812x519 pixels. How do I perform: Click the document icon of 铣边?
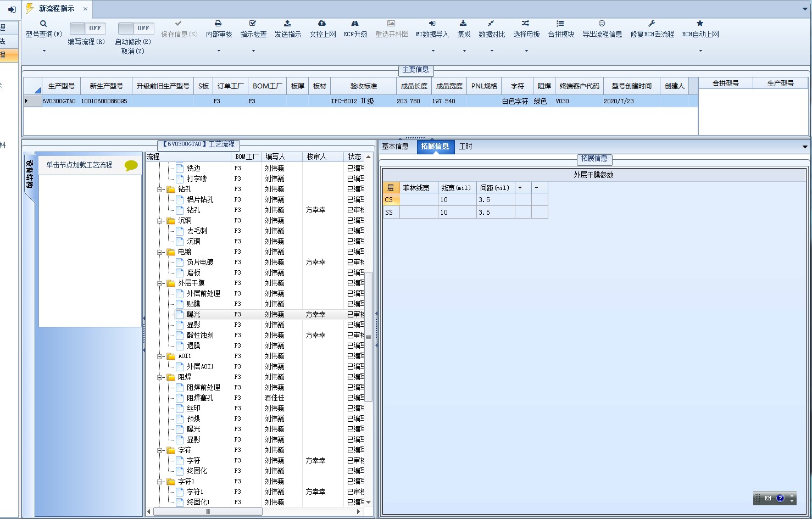[x=180, y=168]
